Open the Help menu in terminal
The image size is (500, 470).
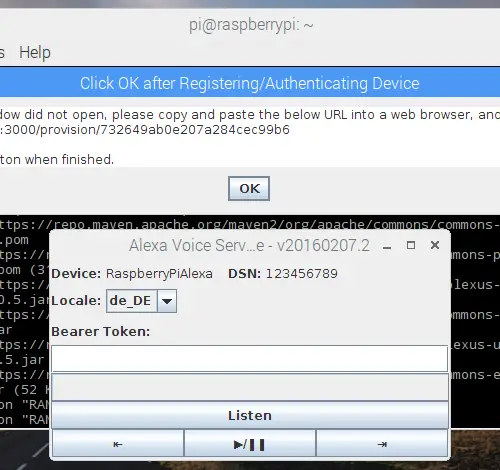point(35,53)
